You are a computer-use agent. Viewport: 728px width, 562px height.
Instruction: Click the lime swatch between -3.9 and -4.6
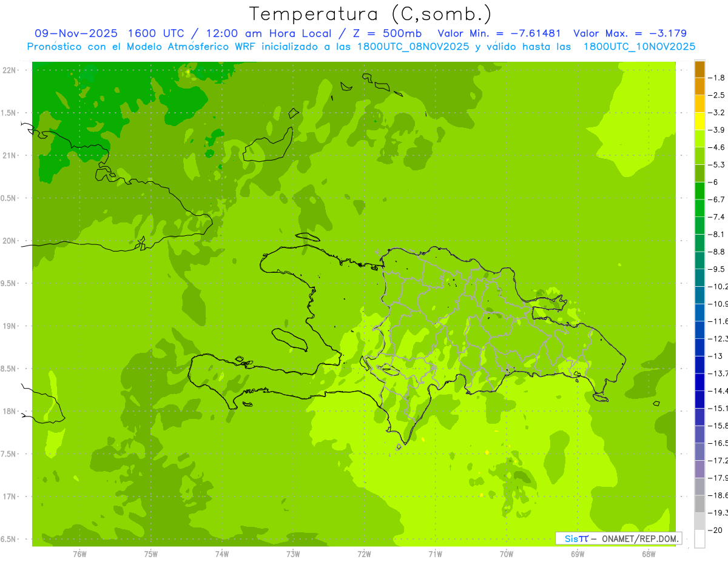coord(699,139)
